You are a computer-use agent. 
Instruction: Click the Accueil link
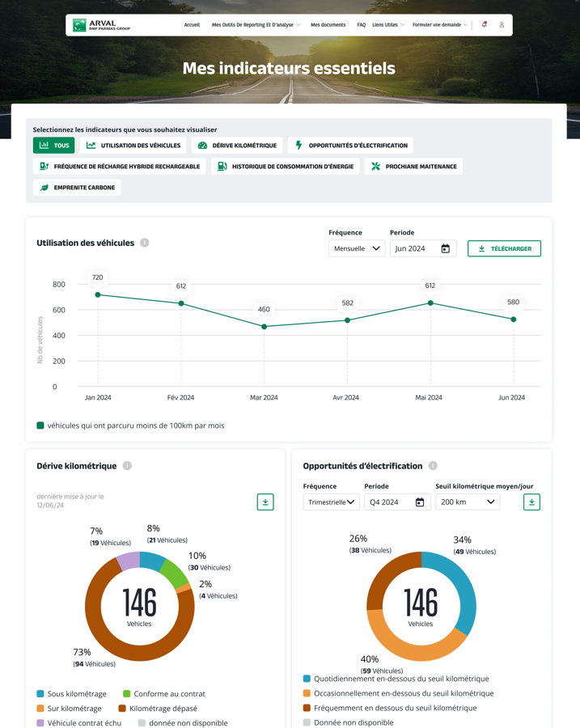click(192, 25)
